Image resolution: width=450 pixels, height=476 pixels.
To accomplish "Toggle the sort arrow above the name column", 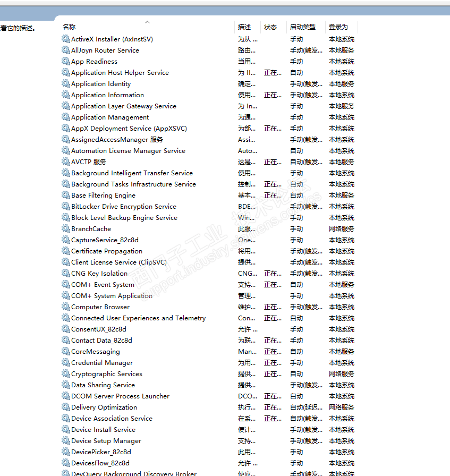I will (x=147, y=22).
